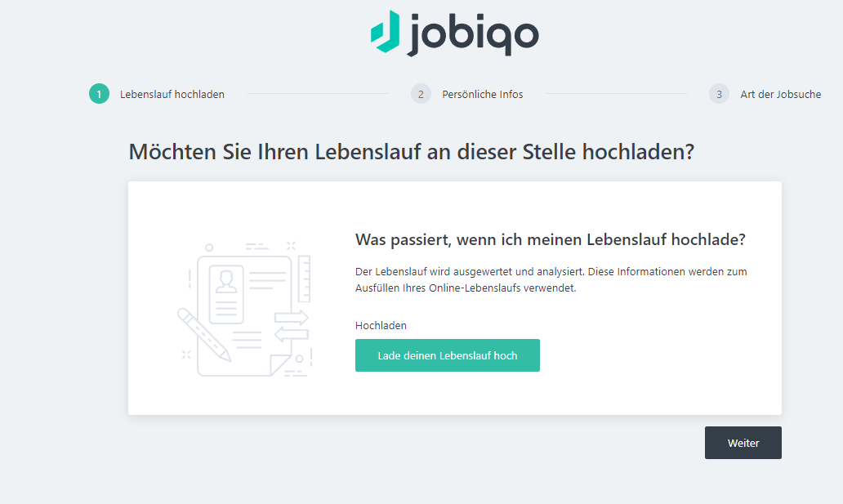This screenshot has height=504, width=843.
Task: Go to the "Persönliche Infos" step
Action: pos(483,94)
